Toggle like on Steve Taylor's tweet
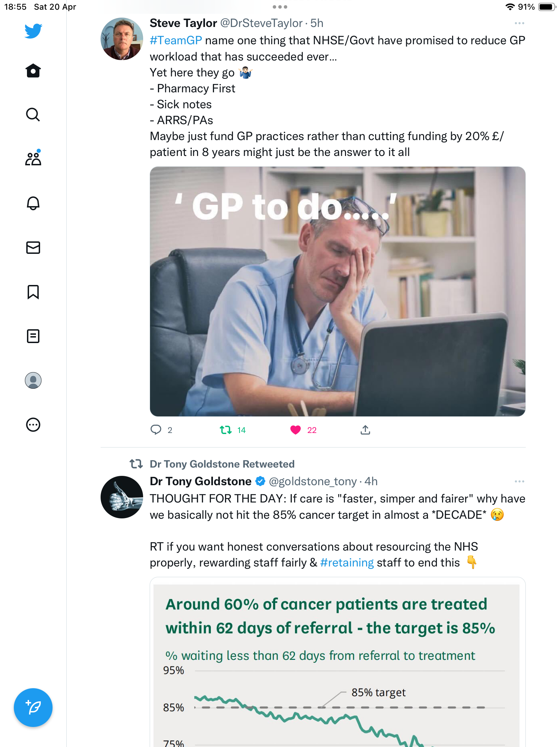The image size is (560, 747). 296,430
